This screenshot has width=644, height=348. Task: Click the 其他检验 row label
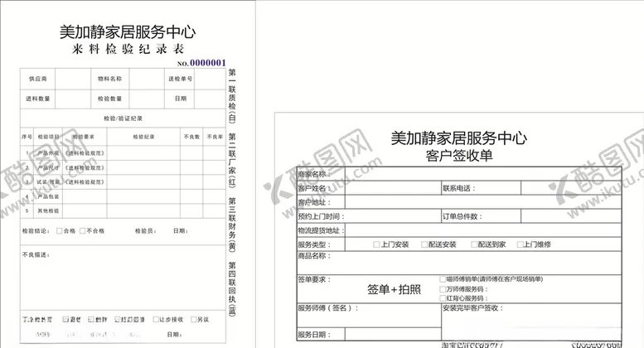48,211
